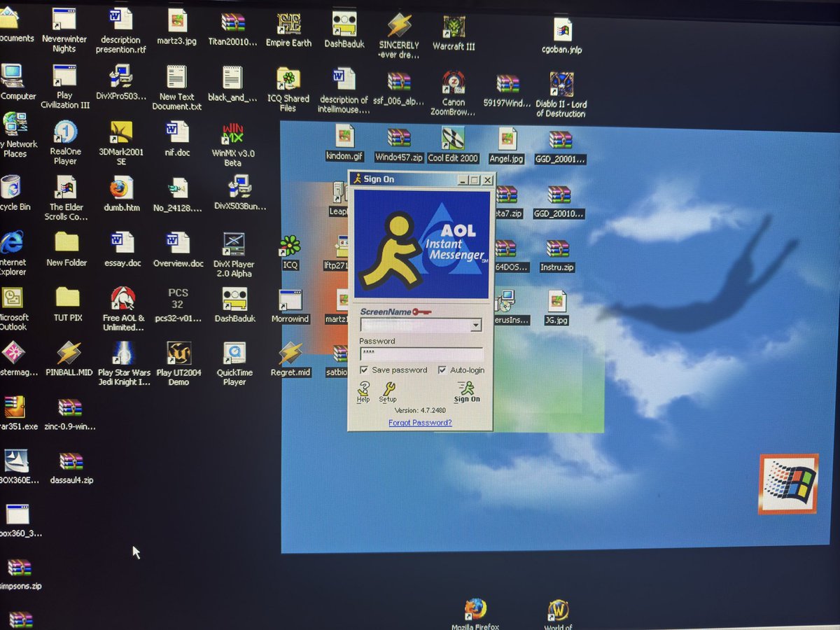Select the RealOne Player icon
The width and height of the screenshot is (840, 630).
[65, 132]
